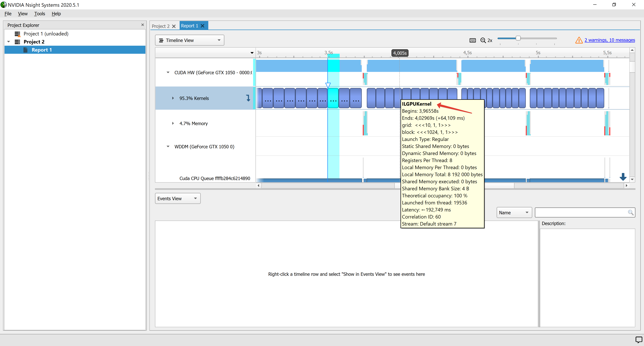The image size is (644, 346).
Task: Open the warnings and messages link
Action: click(609, 40)
